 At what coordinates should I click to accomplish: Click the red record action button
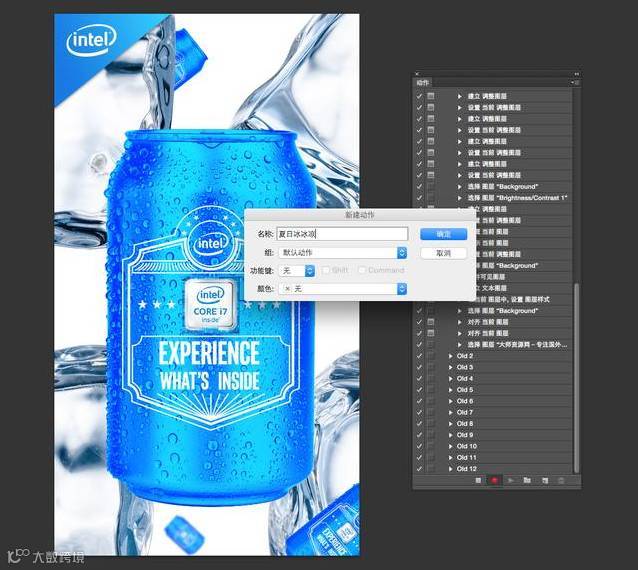point(494,480)
